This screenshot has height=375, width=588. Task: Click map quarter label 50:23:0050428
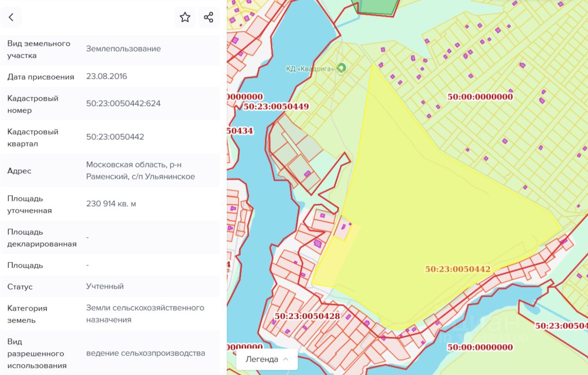point(307,316)
